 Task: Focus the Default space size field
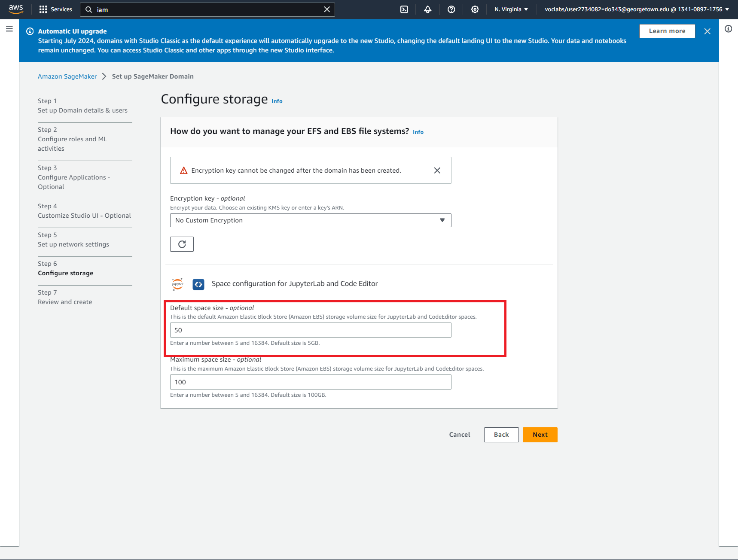click(311, 330)
